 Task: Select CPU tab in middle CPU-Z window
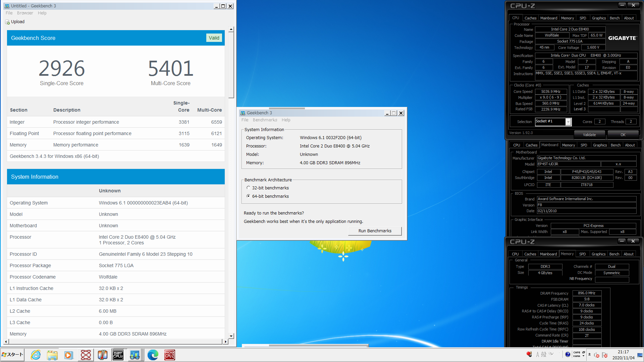pyautogui.click(x=517, y=145)
